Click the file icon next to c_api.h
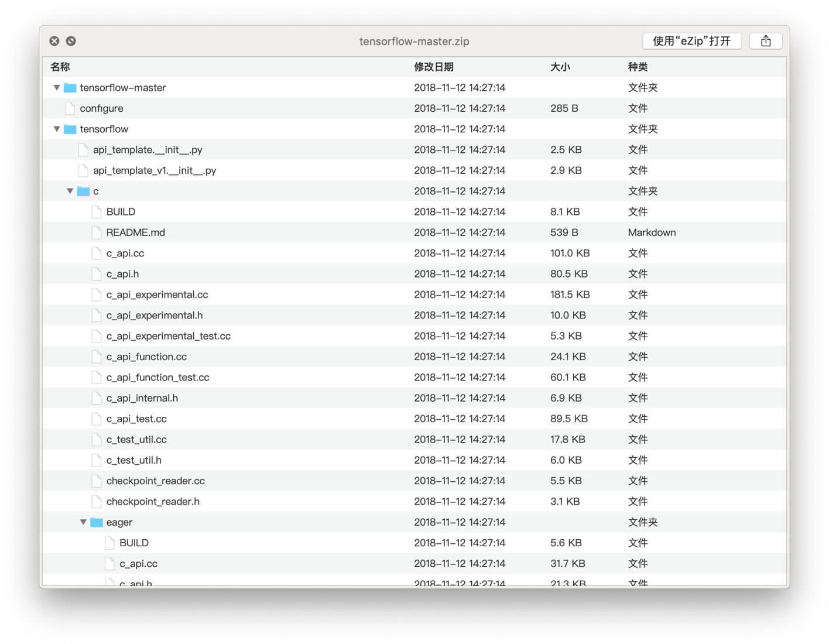This screenshot has height=644, width=829. point(96,273)
